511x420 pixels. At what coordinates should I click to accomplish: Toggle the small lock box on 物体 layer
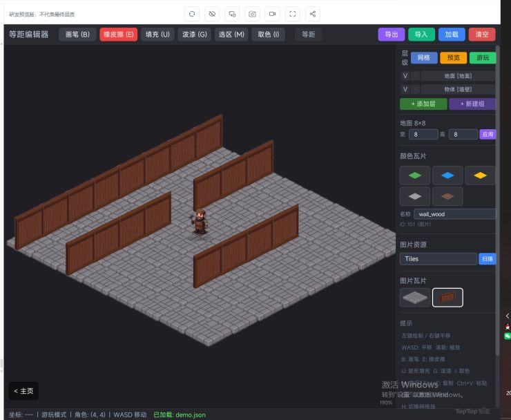416,89
